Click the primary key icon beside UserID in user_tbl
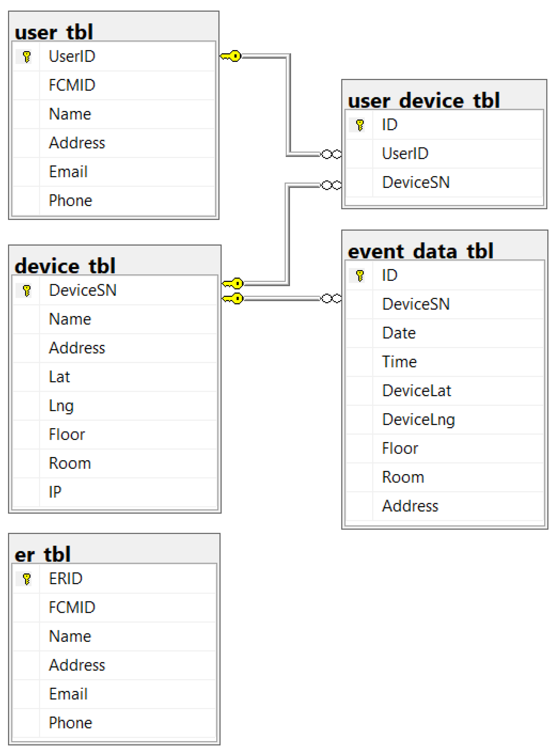557x756 pixels. click(x=27, y=57)
